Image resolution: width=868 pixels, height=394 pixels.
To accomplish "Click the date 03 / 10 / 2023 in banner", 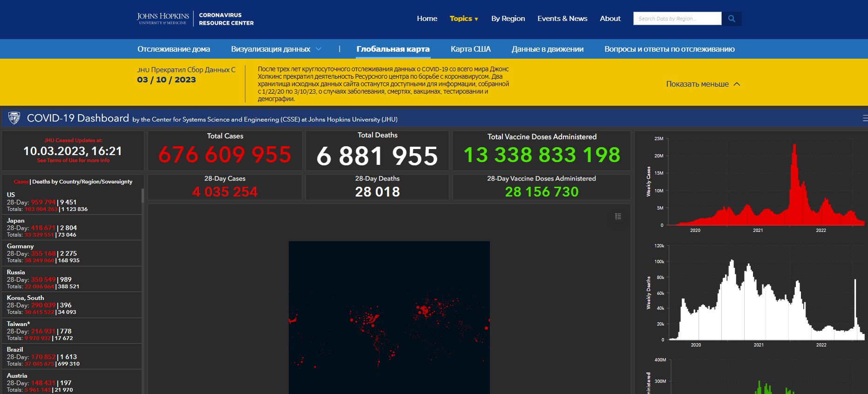I will [x=166, y=80].
